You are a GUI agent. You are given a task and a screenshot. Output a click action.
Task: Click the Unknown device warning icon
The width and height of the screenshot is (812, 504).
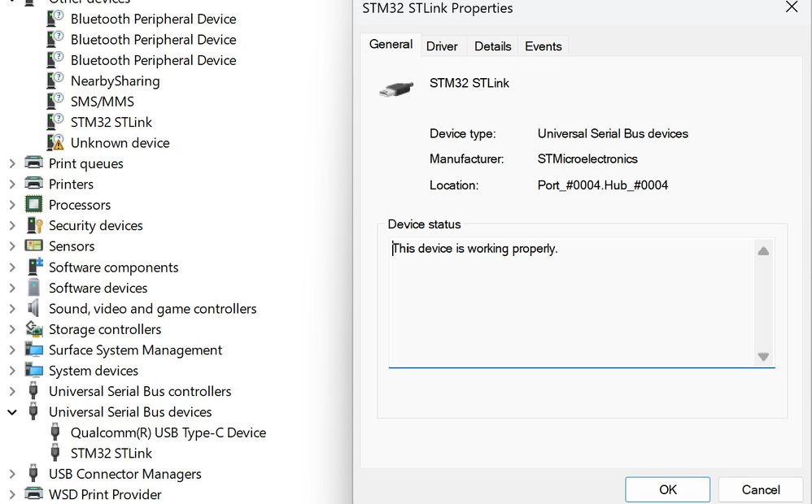[x=55, y=142]
